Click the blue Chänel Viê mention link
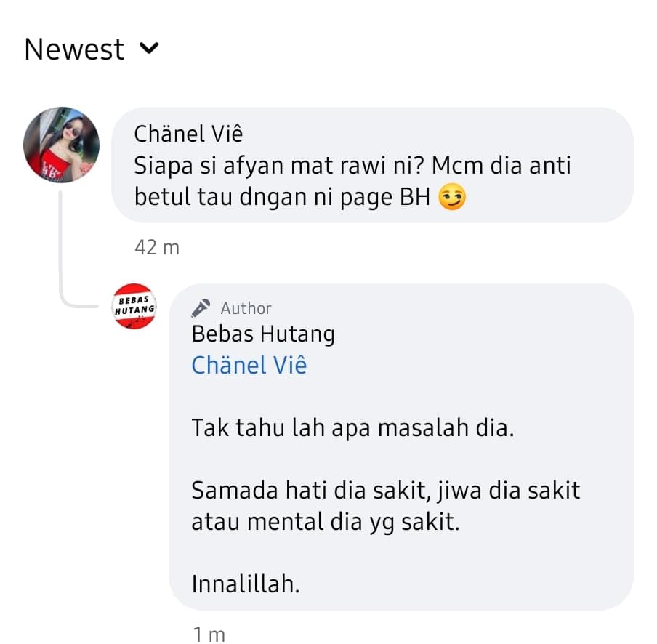 pos(249,365)
